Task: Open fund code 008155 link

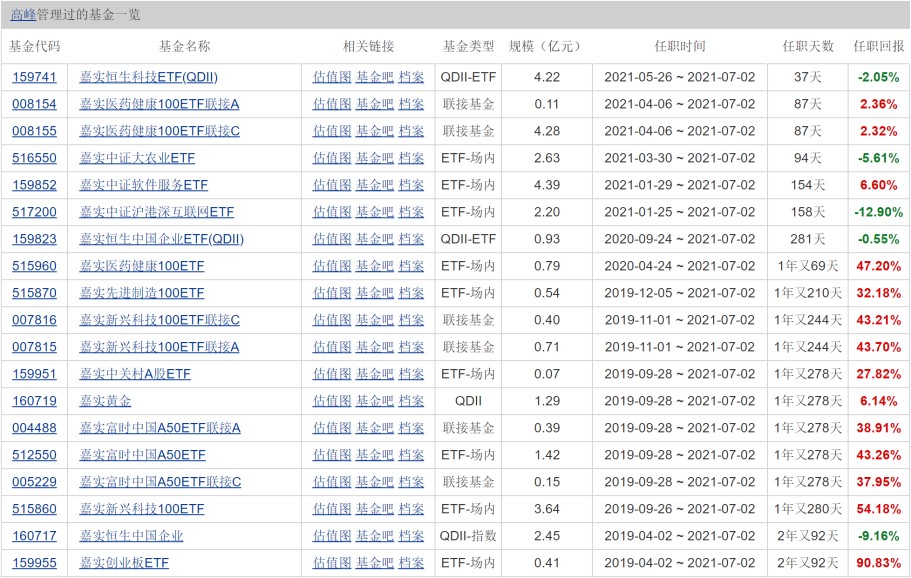Action: point(35,131)
